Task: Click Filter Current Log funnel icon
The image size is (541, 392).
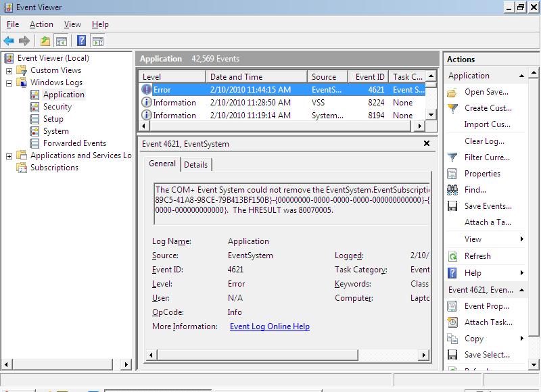Action: [x=452, y=157]
